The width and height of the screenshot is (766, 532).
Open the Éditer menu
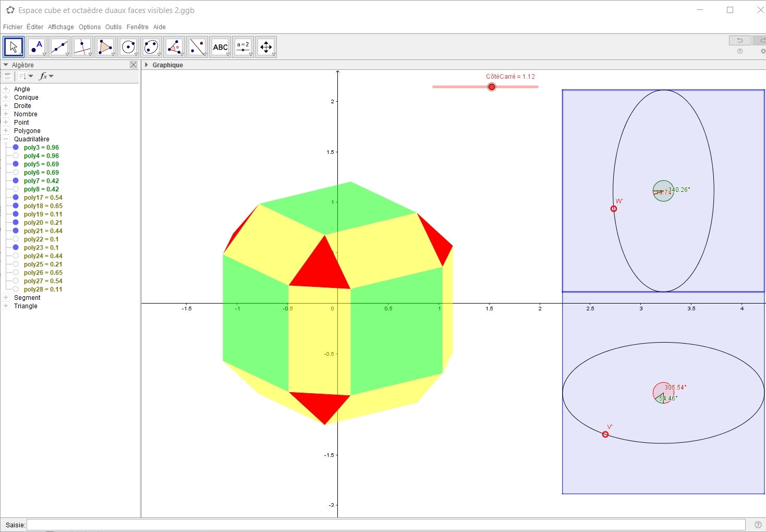click(35, 27)
